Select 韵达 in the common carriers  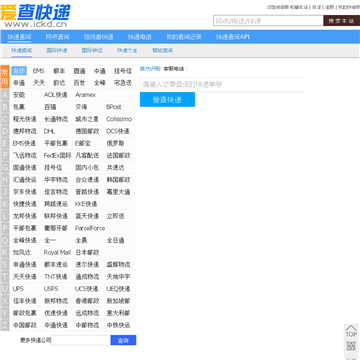(59, 83)
